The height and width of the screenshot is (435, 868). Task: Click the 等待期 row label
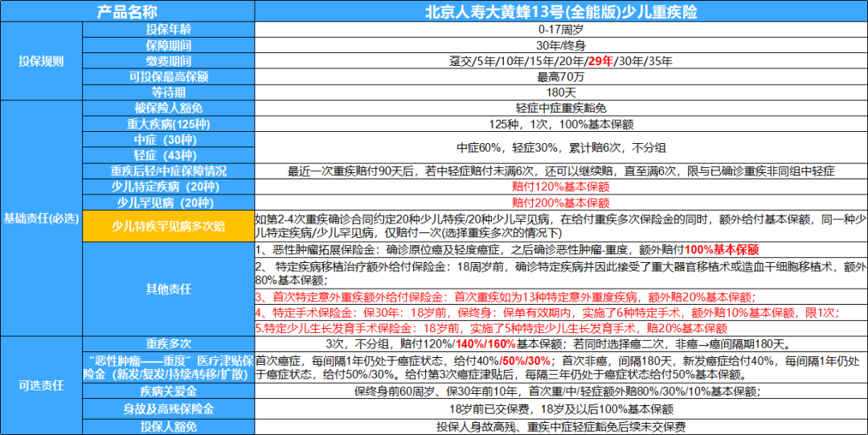tap(168, 92)
